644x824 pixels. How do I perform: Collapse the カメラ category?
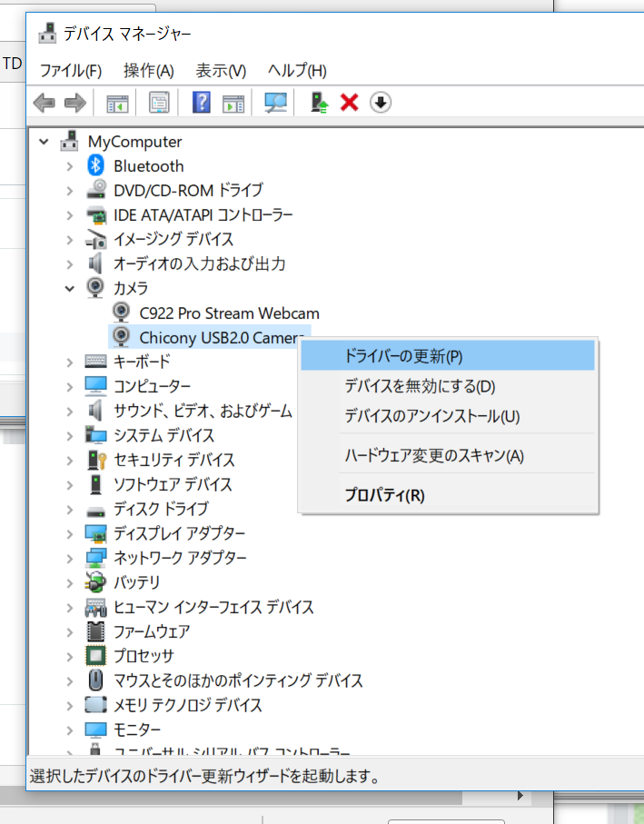coord(69,289)
